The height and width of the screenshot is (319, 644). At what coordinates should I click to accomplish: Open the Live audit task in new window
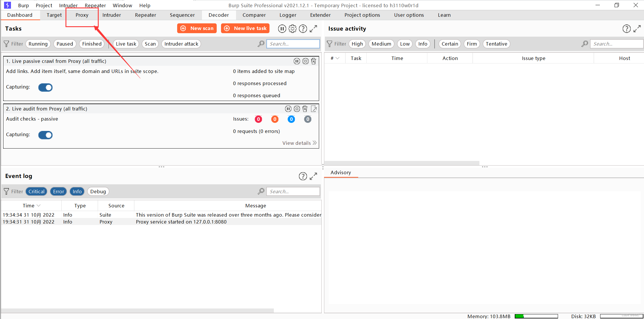click(314, 109)
